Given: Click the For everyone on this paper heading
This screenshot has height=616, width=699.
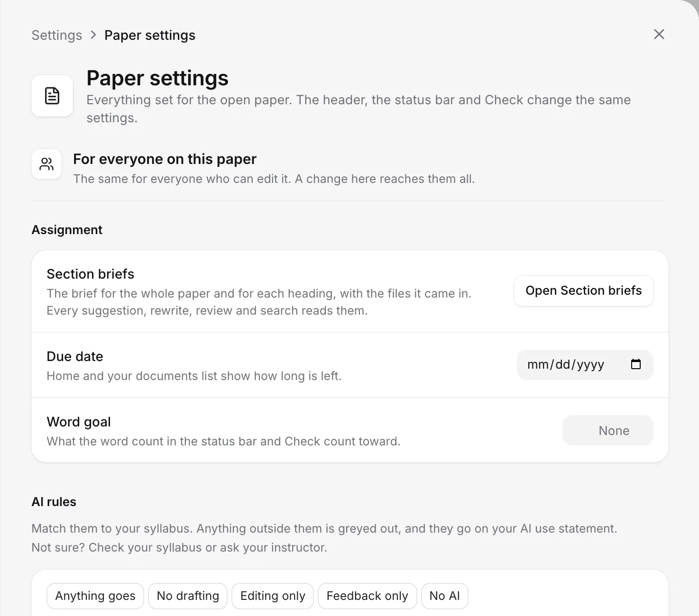Looking at the screenshot, I should click(165, 159).
